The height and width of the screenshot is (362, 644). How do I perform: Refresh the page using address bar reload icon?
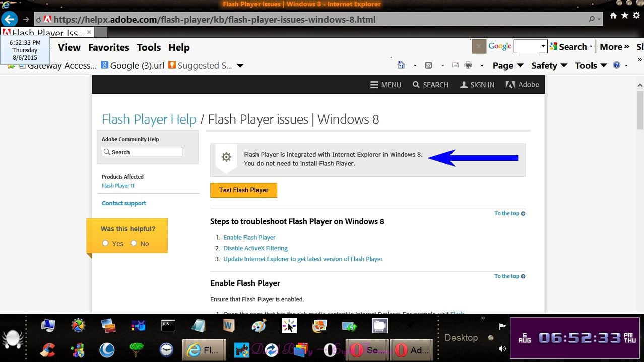38,20
